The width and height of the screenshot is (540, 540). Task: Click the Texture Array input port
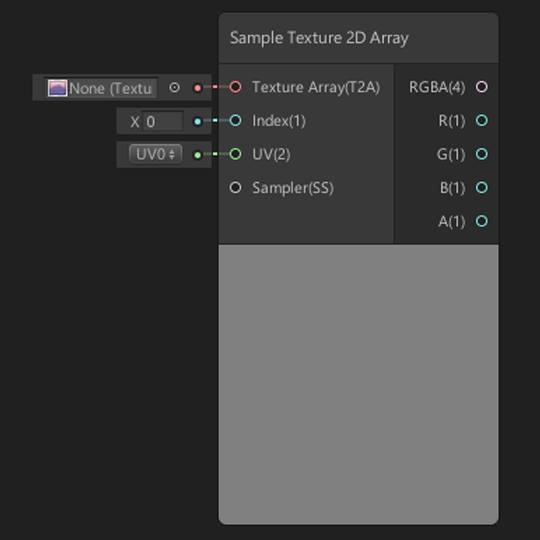pyautogui.click(x=235, y=87)
